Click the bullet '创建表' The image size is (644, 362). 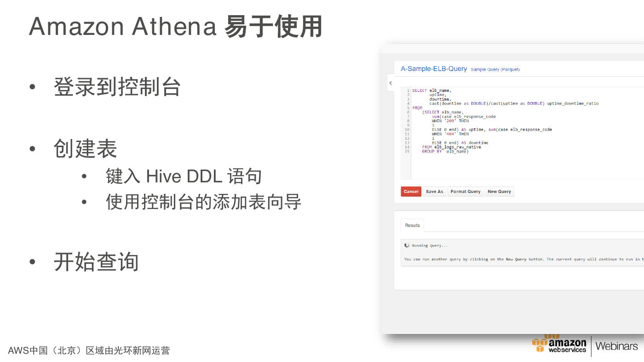[x=85, y=149]
